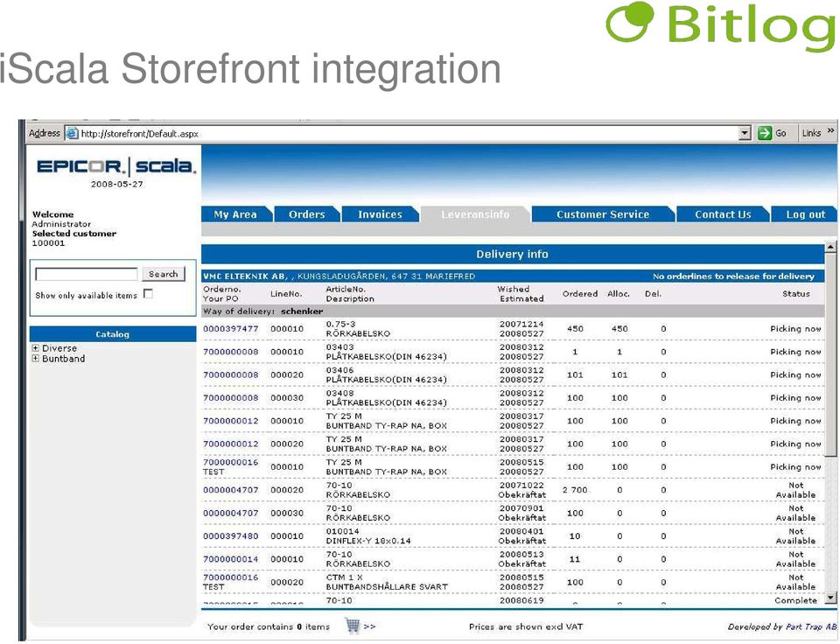Click 'No orderlines to release for delivery' text
The width and height of the screenshot is (840, 644).
733,276
